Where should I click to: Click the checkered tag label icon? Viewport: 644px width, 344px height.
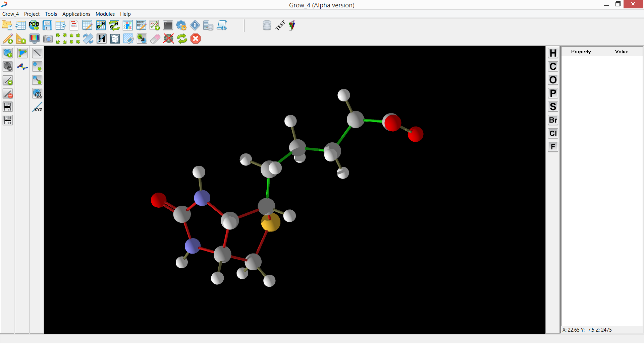pos(128,39)
